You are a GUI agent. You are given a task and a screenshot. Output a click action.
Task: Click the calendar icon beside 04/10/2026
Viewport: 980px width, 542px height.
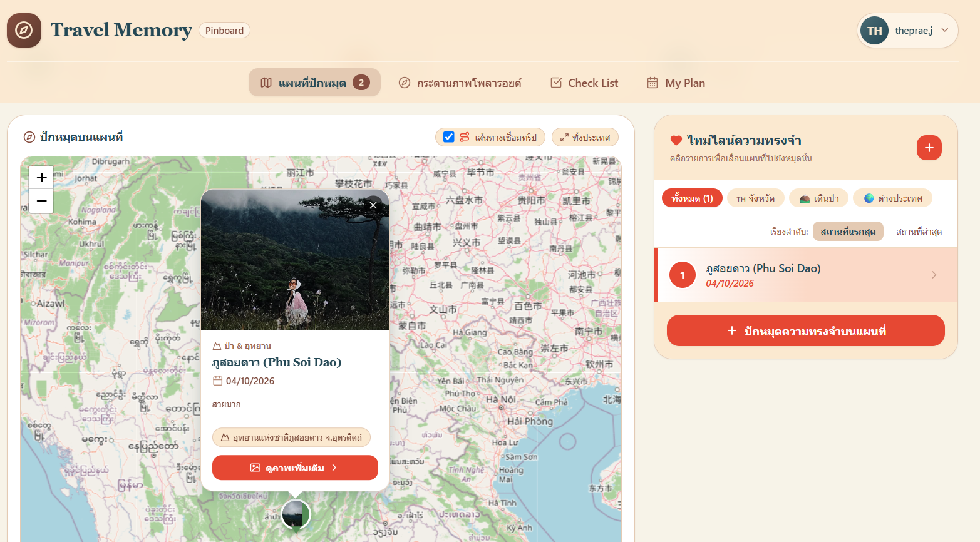(217, 381)
